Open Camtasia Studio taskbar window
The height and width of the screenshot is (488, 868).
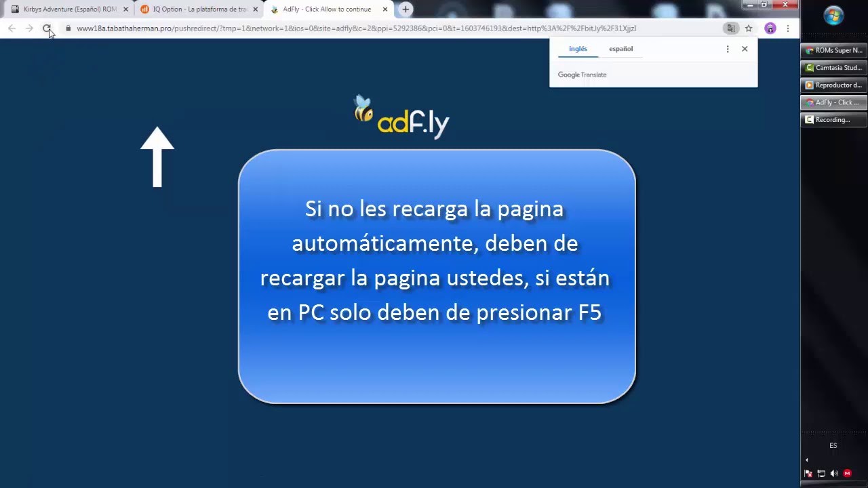(x=834, y=68)
